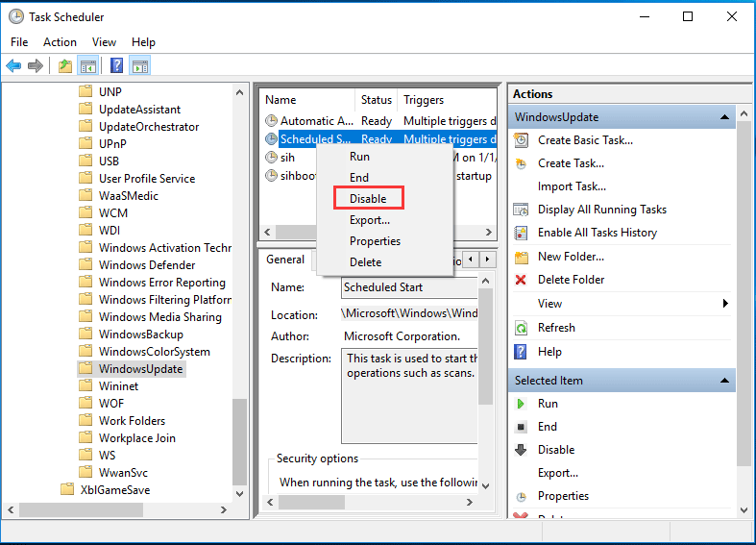This screenshot has width=756, height=545.
Task: Click Actions pane scroll down arrow
Action: (744, 509)
